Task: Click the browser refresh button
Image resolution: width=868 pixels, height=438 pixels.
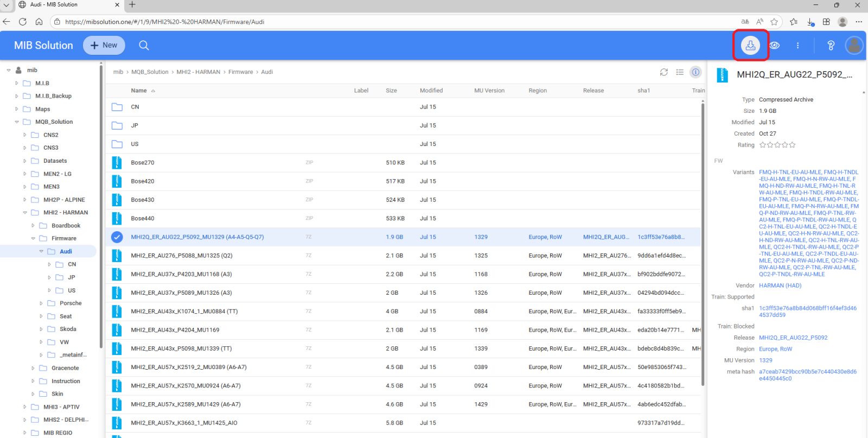Action: (x=22, y=22)
